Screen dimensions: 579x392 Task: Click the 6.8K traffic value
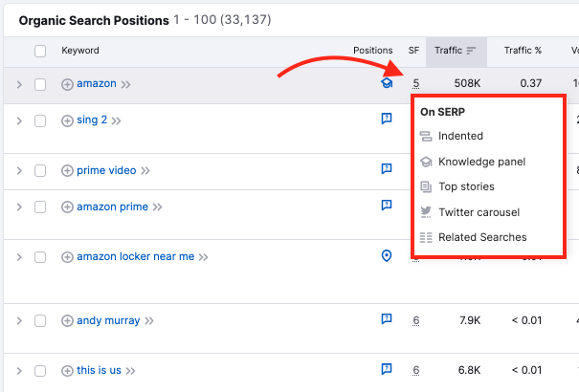coord(469,370)
